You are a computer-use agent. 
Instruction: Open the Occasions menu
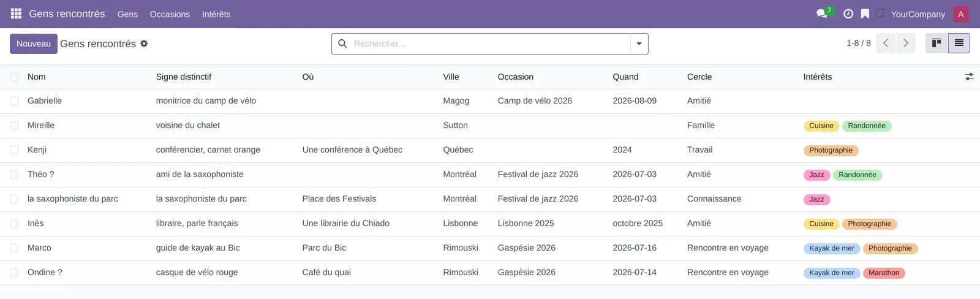tap(170, 14)
